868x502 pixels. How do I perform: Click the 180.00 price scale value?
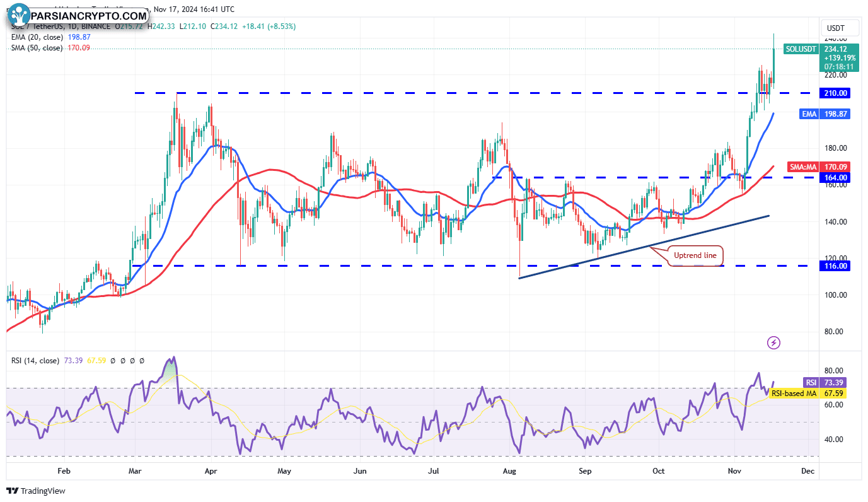[x=836, y=148]
